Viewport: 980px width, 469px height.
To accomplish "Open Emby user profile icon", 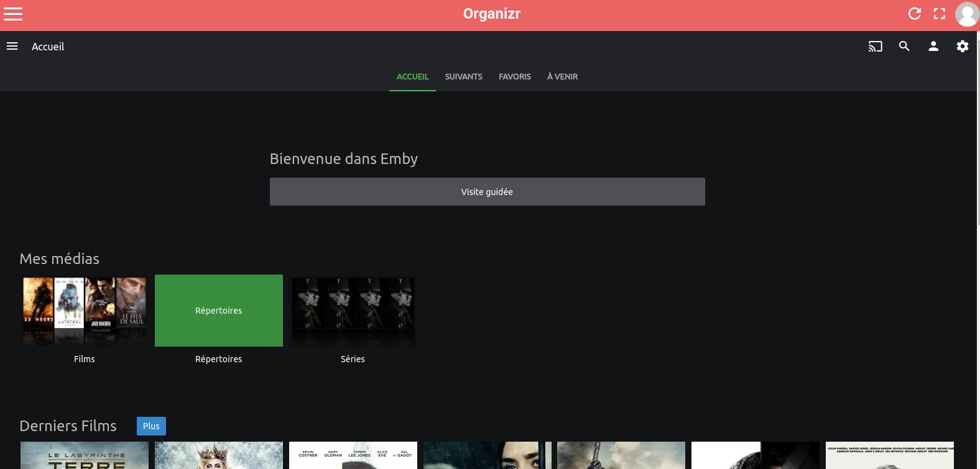I will pos(933,46).
